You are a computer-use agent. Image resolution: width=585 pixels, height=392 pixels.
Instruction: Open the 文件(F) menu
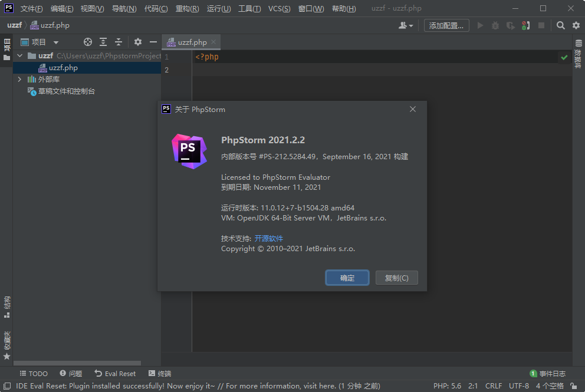point(31,9)
